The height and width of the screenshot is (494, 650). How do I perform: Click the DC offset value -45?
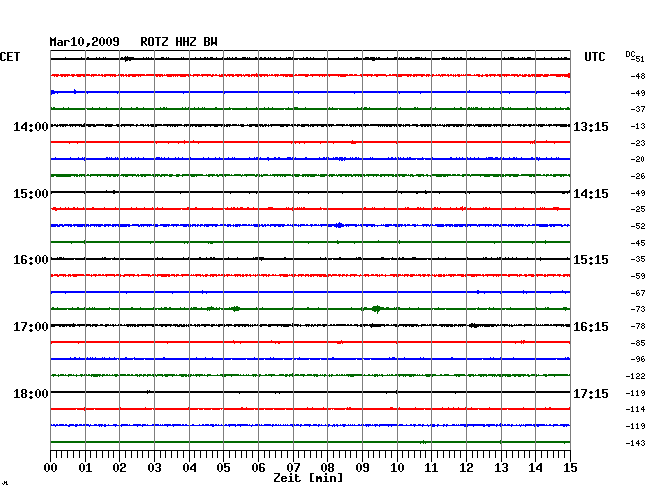point(638,243)
